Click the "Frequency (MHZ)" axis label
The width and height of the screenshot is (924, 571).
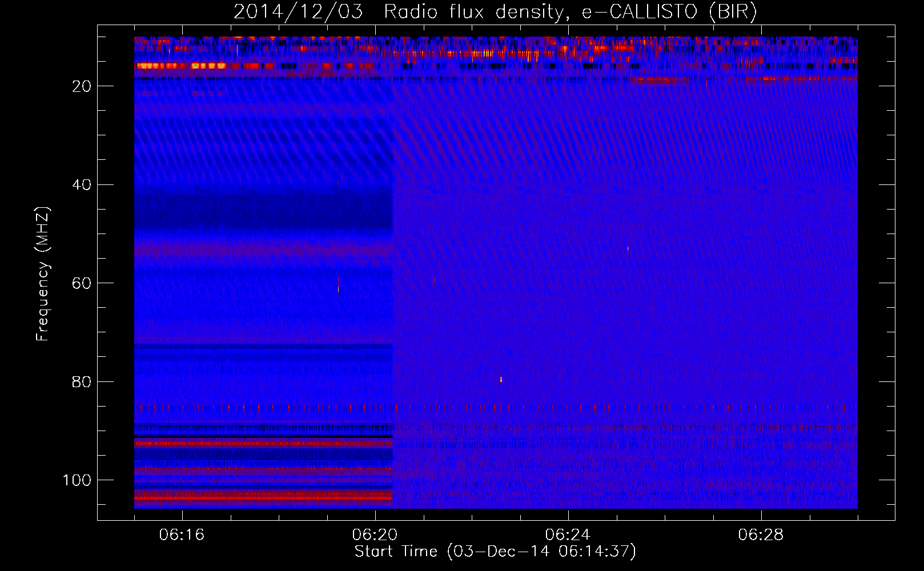point(43,274)
